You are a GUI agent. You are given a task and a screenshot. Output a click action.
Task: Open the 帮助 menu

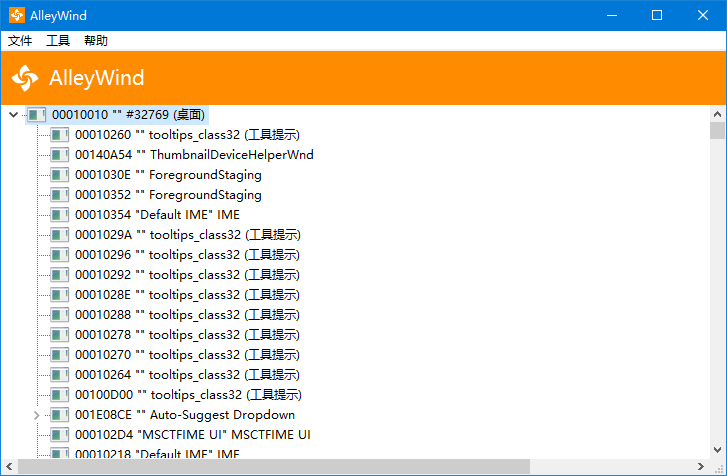pos(96,41)
